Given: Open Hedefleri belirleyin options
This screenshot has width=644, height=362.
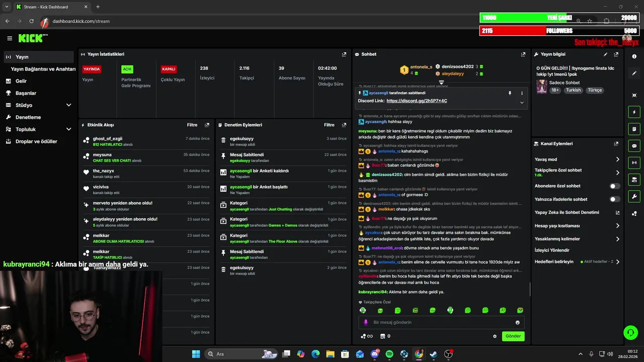Looking at the screenshot, I should point(577,261).
